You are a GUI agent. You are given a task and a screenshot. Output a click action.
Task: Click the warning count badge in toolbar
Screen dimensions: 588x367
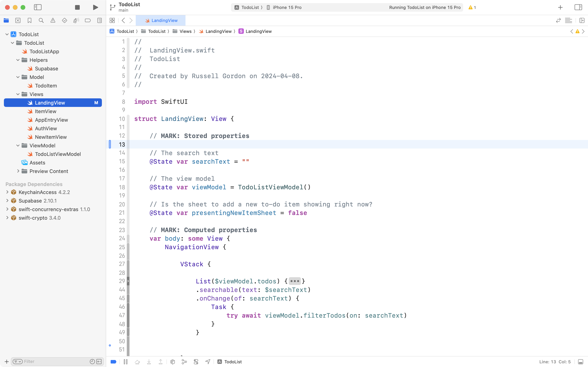(x=472, y=7)
